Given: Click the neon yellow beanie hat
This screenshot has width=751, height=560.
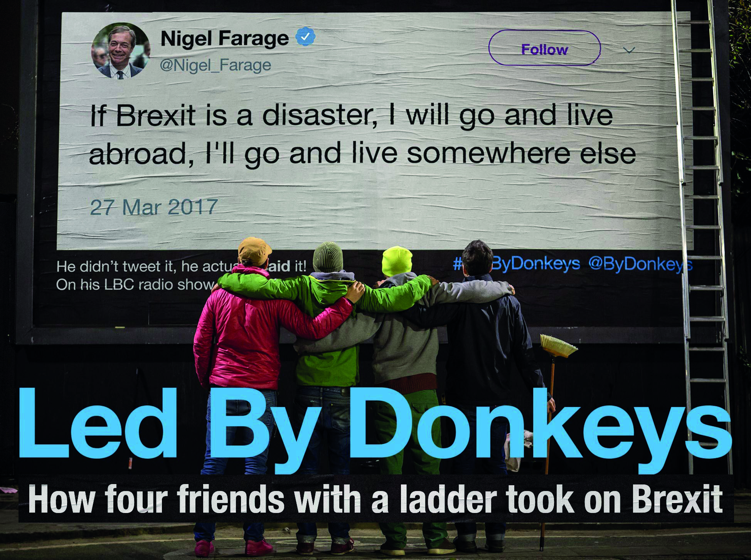Looking at the screenshot, I should (397, 261).
